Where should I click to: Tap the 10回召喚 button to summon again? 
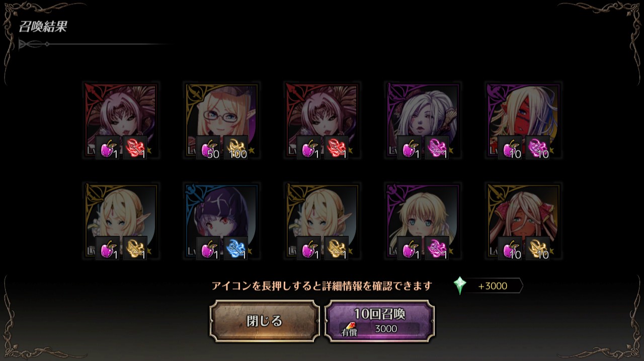coord(380,321)
